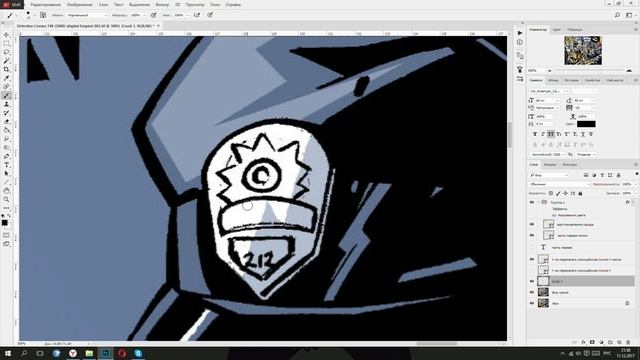Collapse the Группа 1 group arrow
This screenshot has height=360, width=640.
tap(539, 202)
